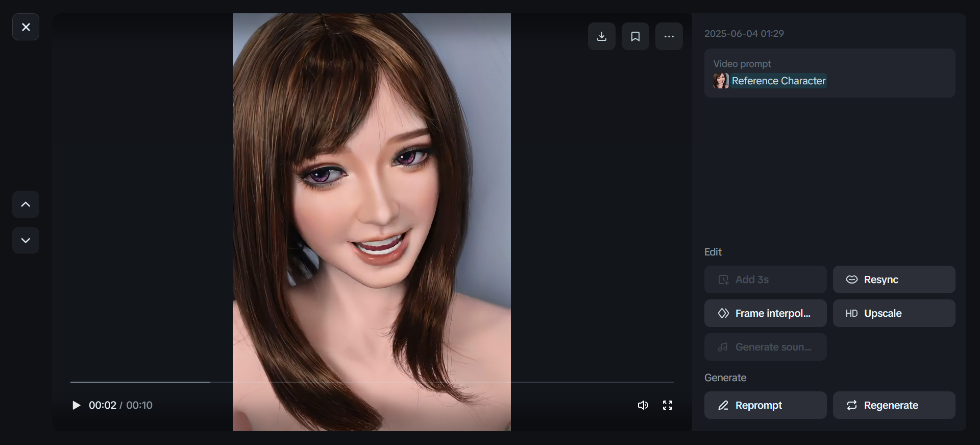Click the Generate sound button
This screenshot has width=980, height=445.
coord(766,347)
